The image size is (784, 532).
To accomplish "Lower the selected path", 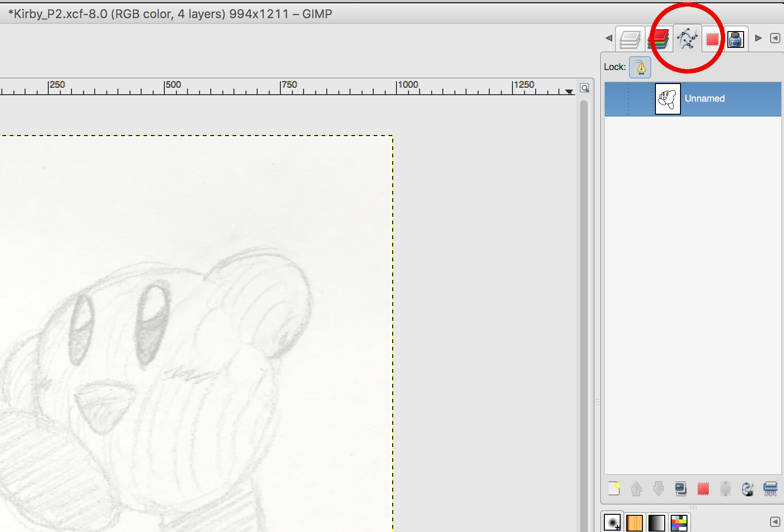I will pyautogui.click(x=659, y=489).
